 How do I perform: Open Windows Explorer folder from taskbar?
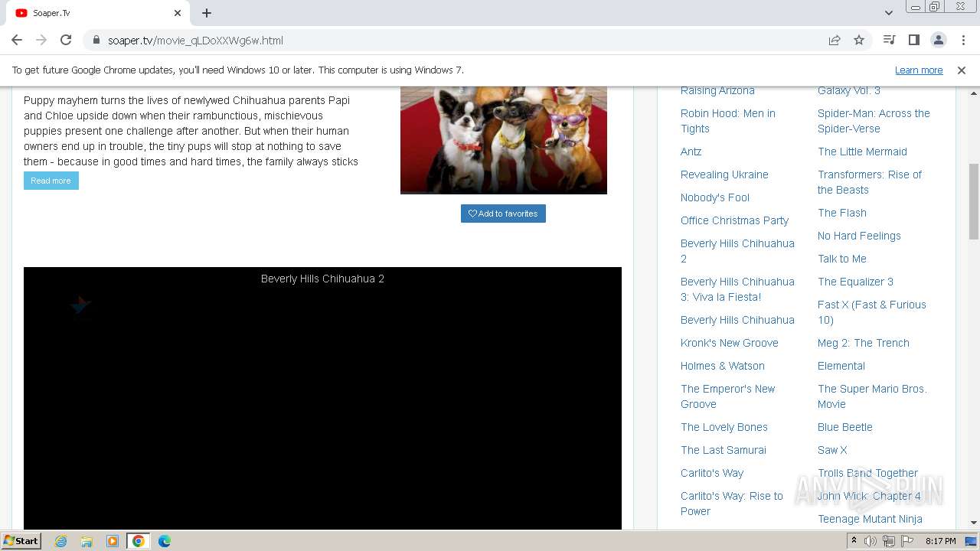(x=87, y=541)
